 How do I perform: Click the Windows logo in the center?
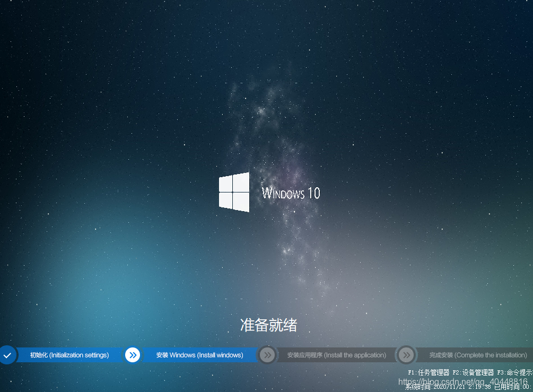[234, 192]
